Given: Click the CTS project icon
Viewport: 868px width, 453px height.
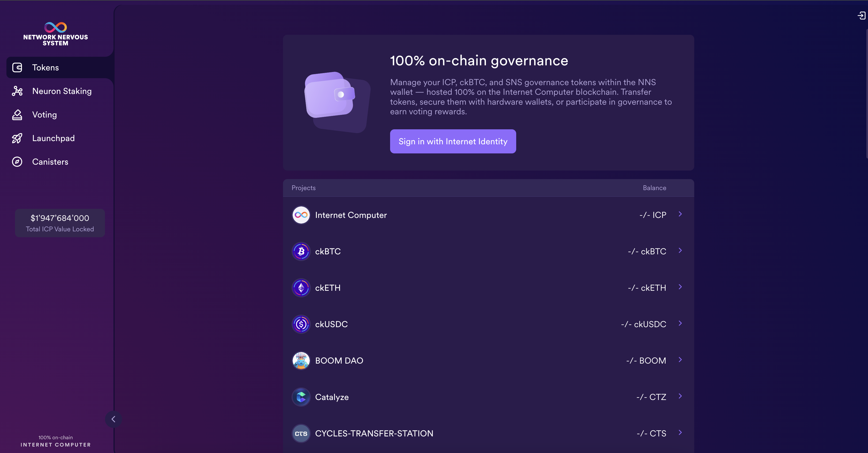Looking at the screenshot, I should click(x=301, y=433).
